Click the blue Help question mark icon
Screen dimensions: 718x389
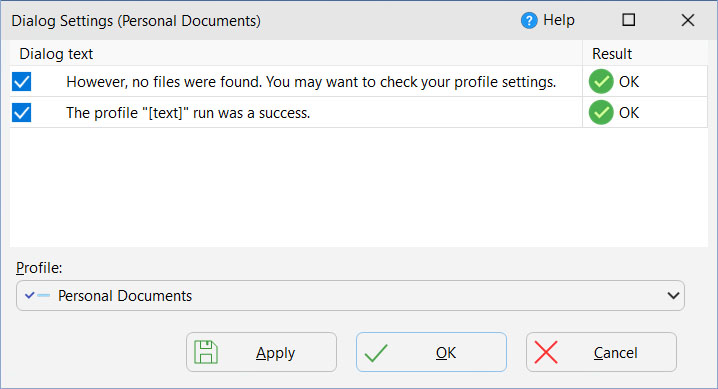pyautogui.click(x=529, y=21)
